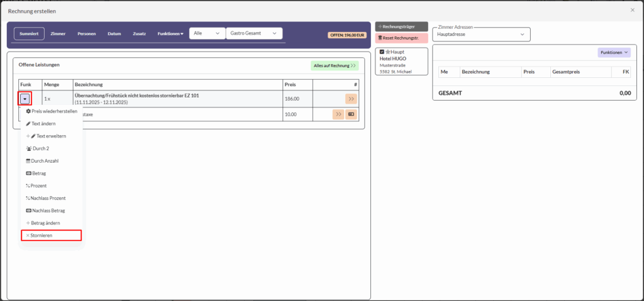Switch to the Summiert tab

tap(29, 34)
